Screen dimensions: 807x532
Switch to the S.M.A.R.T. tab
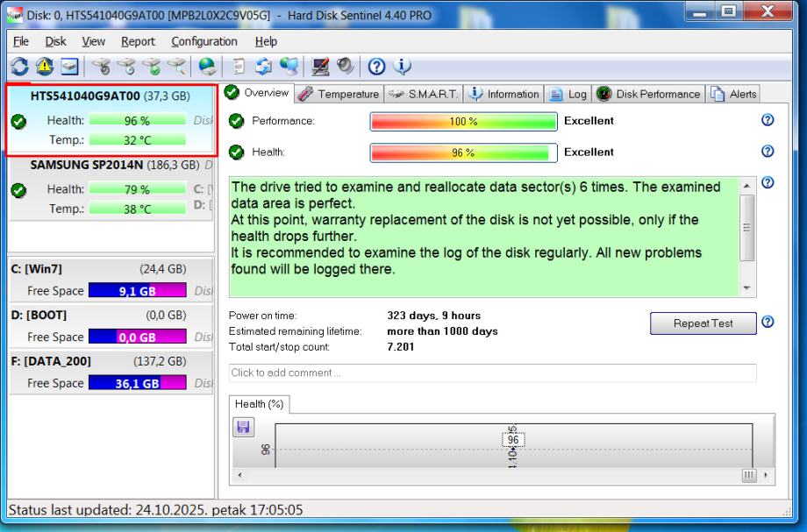coord(423,94)
